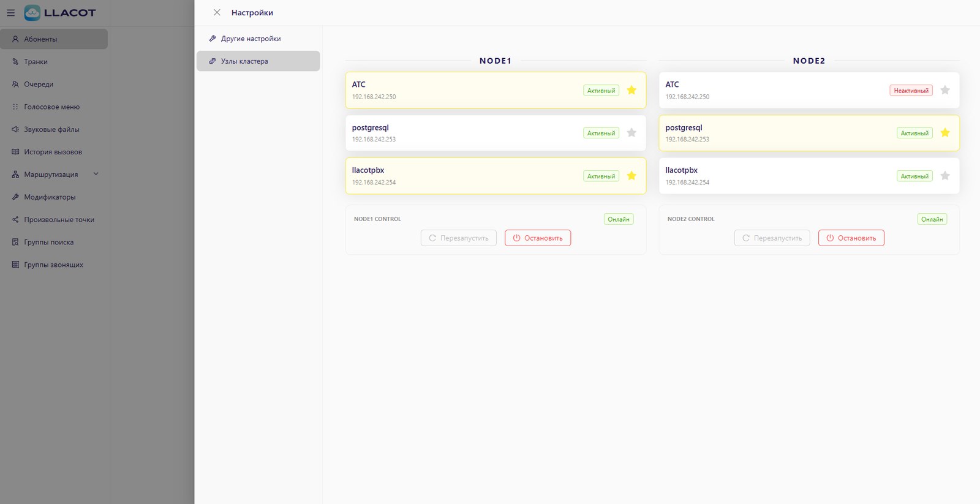
Task: Expand the Маршрутизация submenu chevron
Action: coord(96,174)
